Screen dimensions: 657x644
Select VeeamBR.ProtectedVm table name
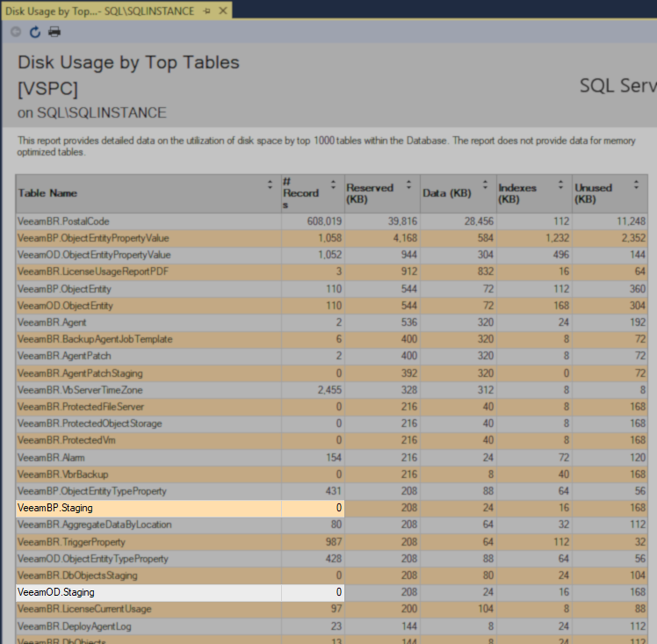(66, 440)
